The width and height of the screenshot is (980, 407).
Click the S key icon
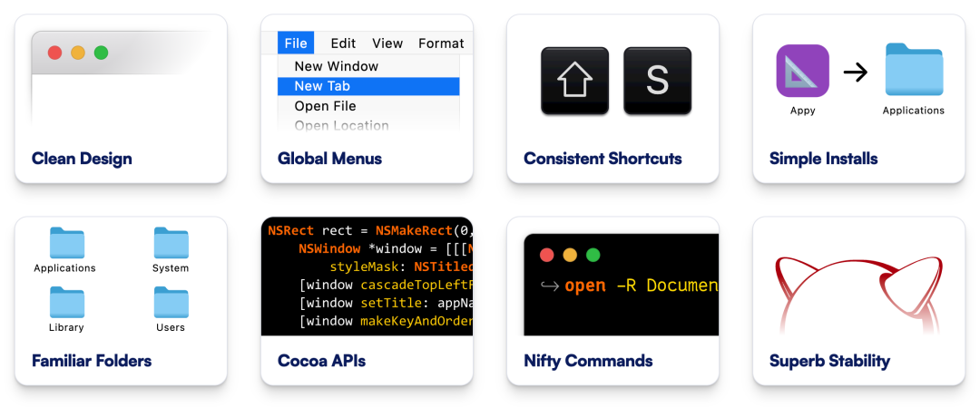pyautogui.click(x=658, y=81)
